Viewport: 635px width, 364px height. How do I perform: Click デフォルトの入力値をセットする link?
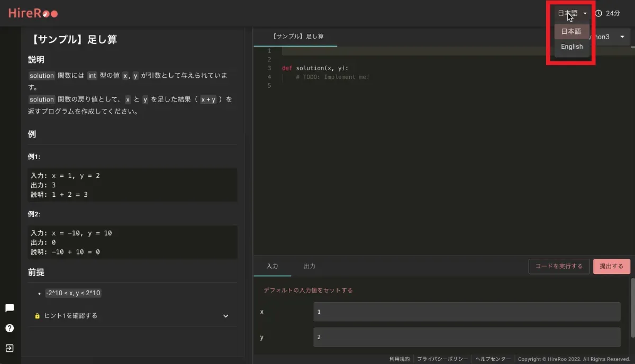309,290
